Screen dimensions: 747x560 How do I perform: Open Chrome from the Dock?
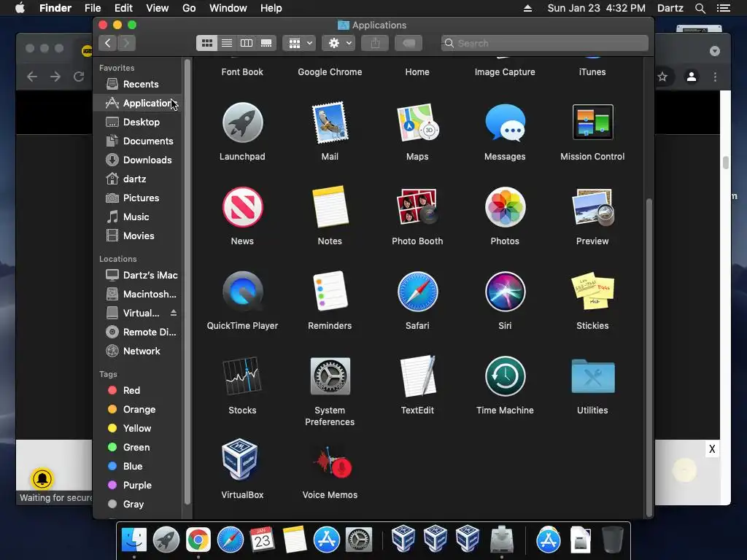click(x=198, y=540)
